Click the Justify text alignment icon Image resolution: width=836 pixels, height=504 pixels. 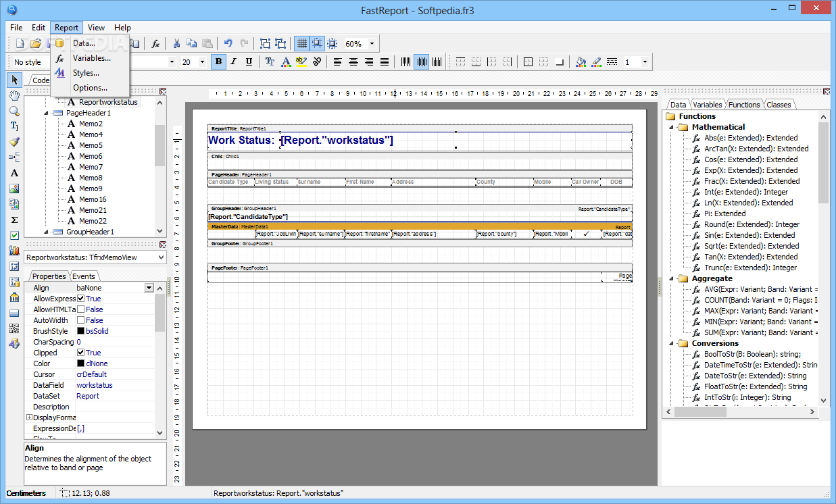tap(385, 62)
